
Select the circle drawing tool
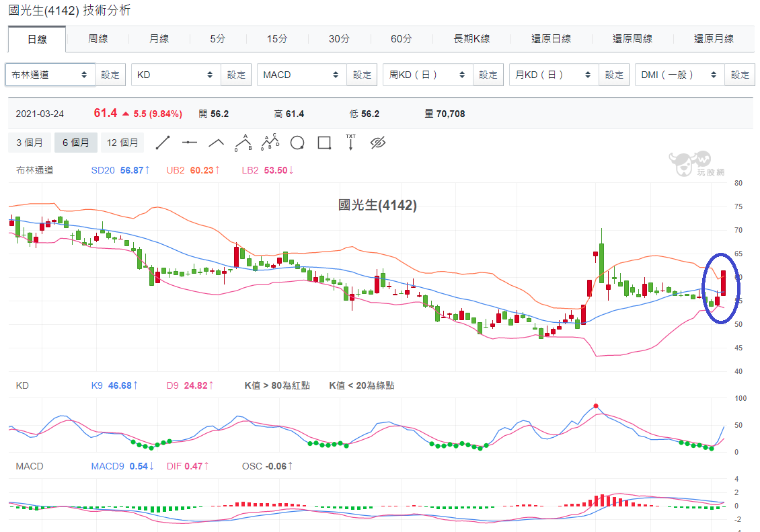click(297, 143)
